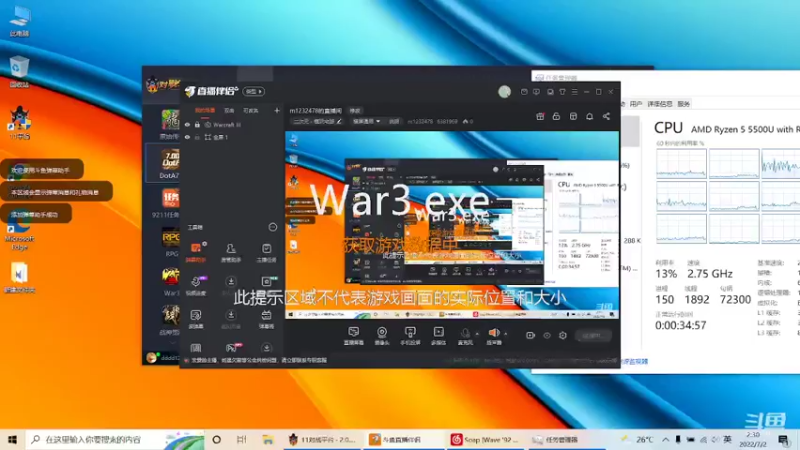Expand the speaker options arrow
Viewport: 800px width, 450px height.
[506, 334]
